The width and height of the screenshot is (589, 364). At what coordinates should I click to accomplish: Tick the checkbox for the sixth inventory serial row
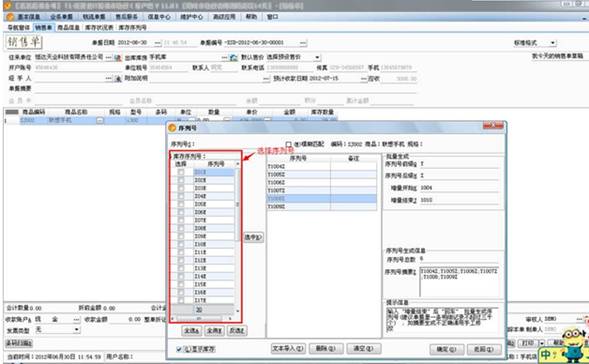(x=181, y=212)
